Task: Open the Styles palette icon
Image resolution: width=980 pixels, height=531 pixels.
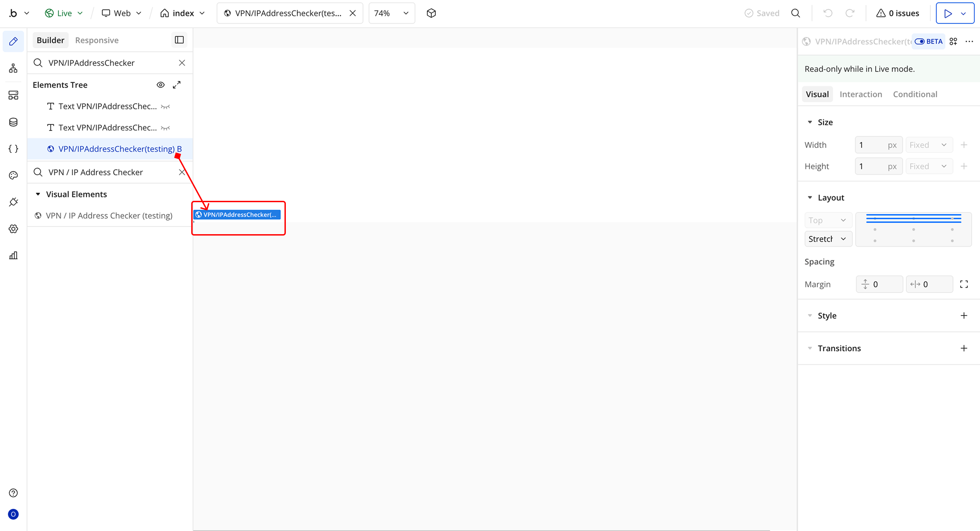Action: pos(13,176)
